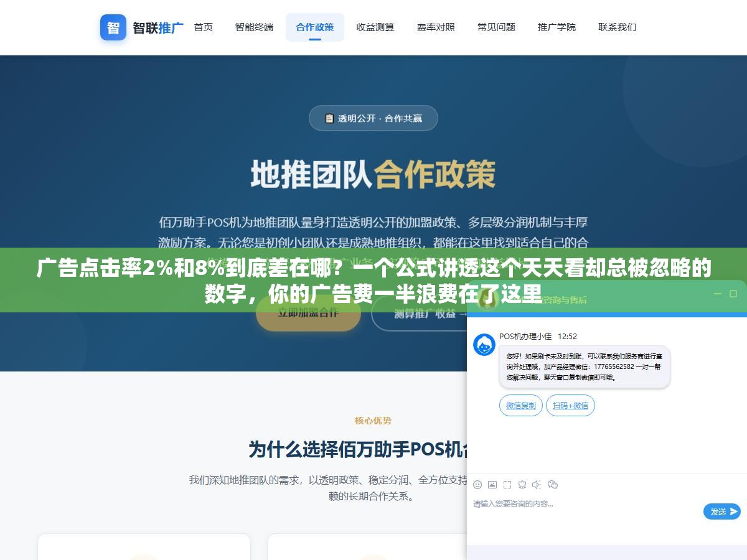Click the chat message bubble with 17765562582
747x560 pixels.
(585, 367)
